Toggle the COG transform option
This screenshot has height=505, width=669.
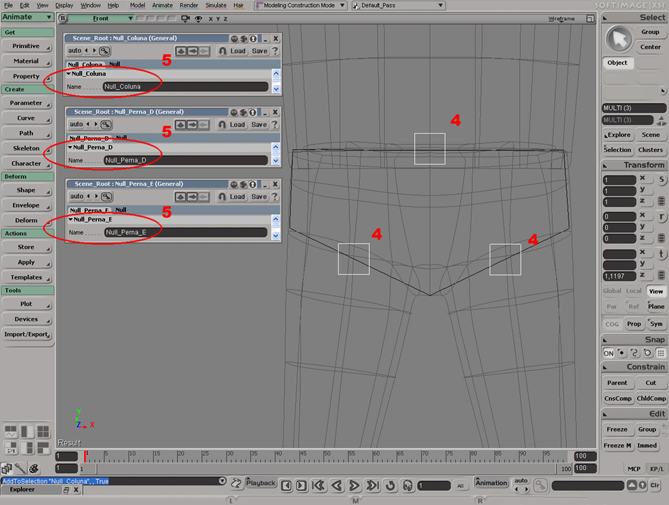[x=611, y=324]
